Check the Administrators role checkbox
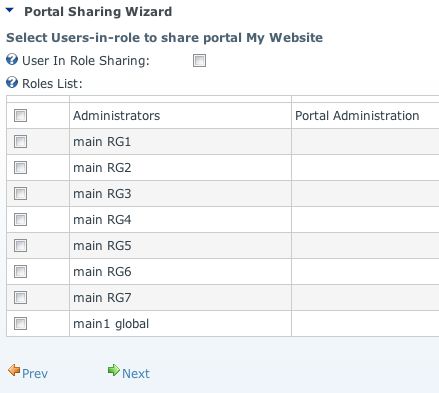439x393 pixels. (x=20, y=116)
